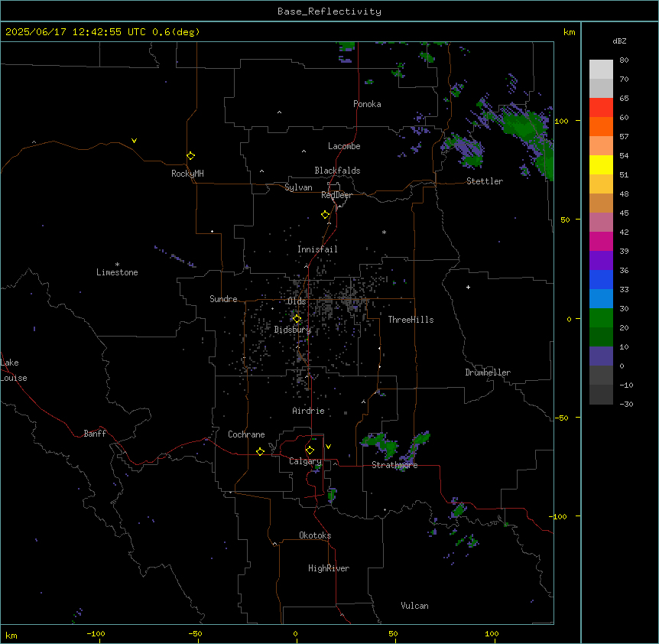659x644 pixels.
Task: Select the RedDeer city label
Action: click(x=336, y=195)
